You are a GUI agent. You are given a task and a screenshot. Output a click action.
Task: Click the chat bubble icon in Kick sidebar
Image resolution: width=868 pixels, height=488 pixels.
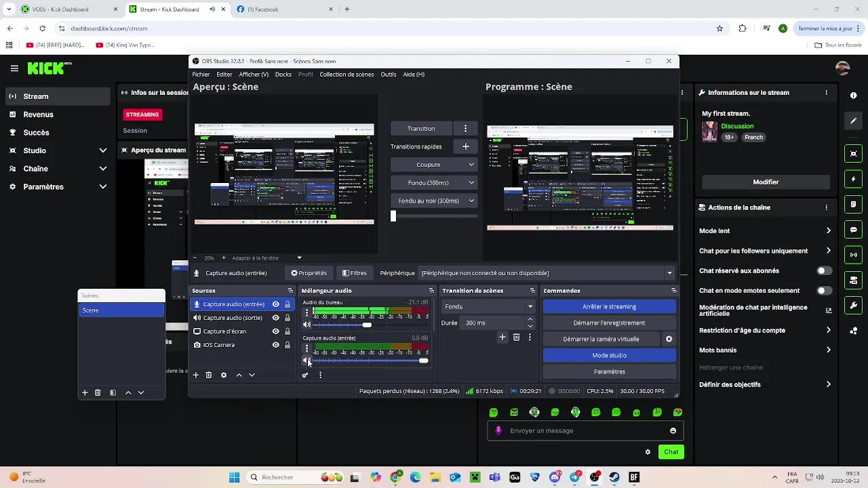854,230
